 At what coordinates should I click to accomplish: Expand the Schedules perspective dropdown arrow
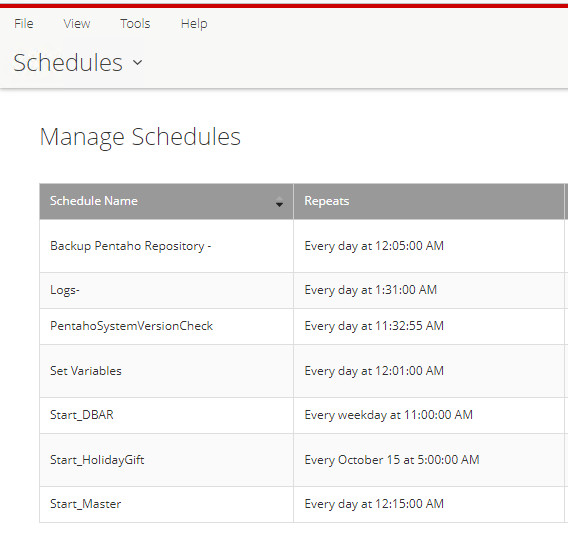point(137,63)
